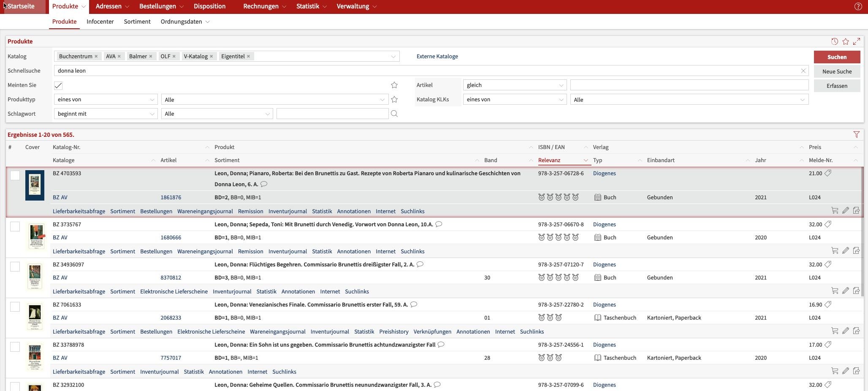The image size is (868, 391).
Task: Expand the Produkte panel to fullscreen
Action: coord(857,41)
